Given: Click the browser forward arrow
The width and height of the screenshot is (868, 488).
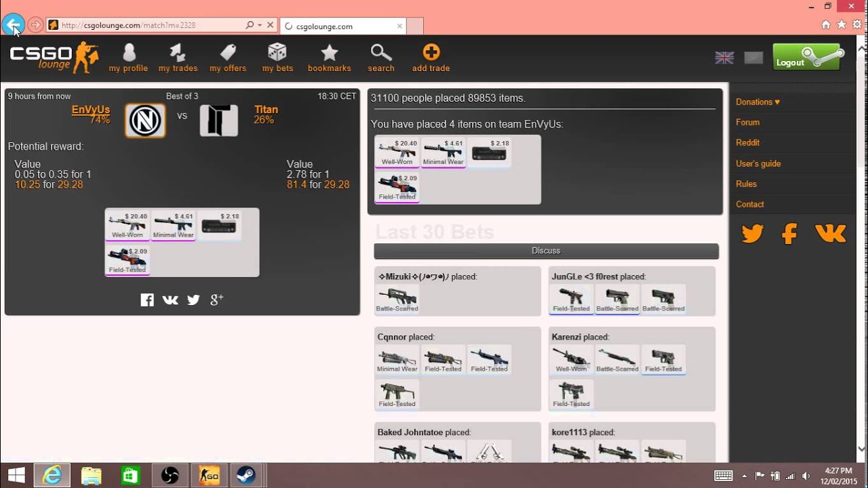Looking at the screenshot, I should [x=35, y=25].
